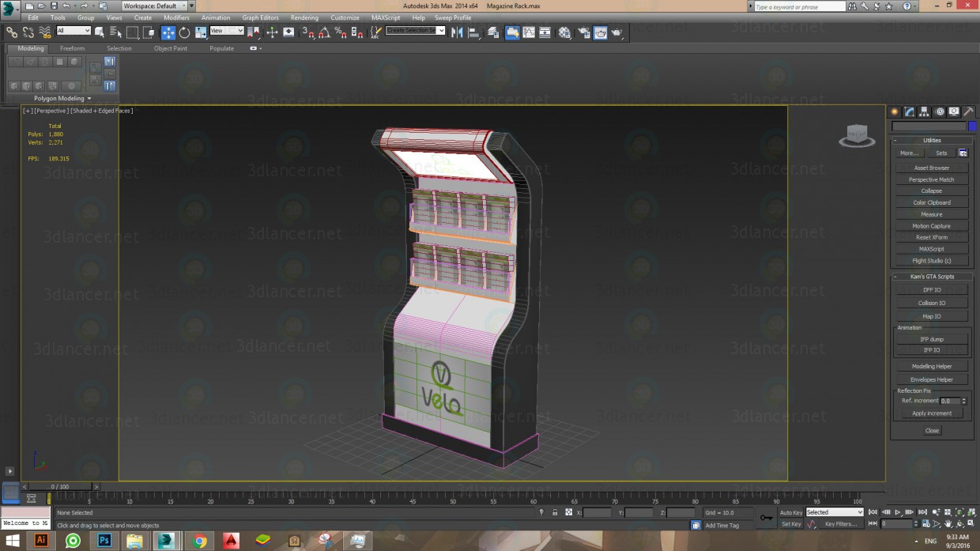The height and width of the screenshot is (551, 980).
Task: Click the Modelling Helper button
Action: [932, 367]
